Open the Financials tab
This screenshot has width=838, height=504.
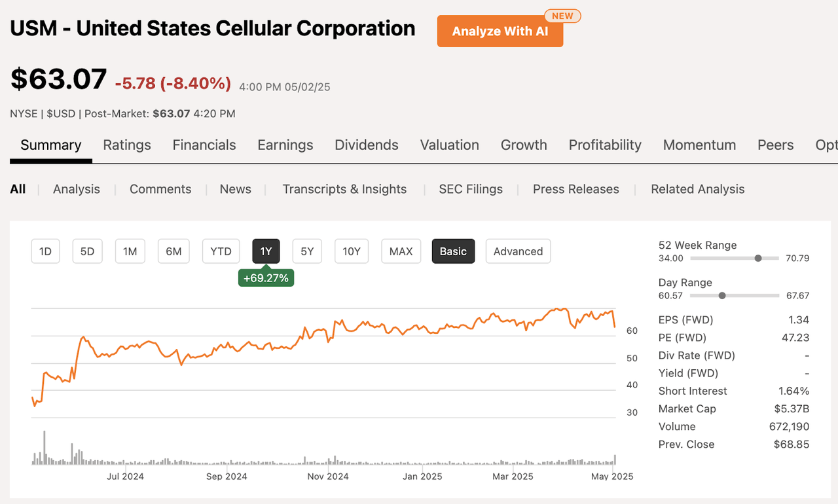(204, 145)
